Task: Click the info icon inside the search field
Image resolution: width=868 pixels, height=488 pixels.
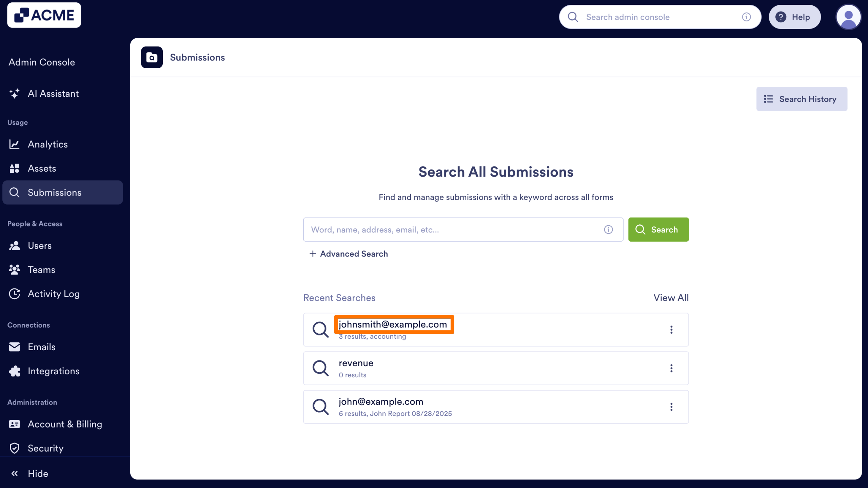Action: tap(608, 229)
